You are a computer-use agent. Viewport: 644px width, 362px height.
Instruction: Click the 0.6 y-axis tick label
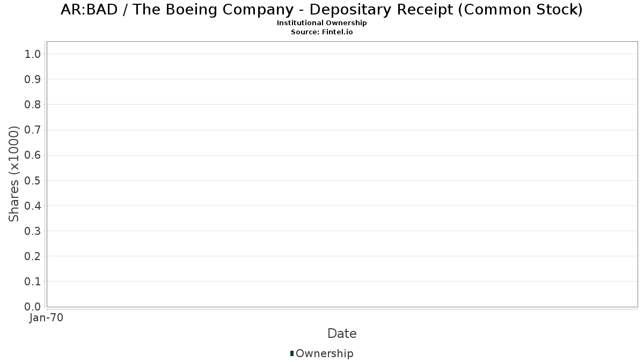[x=33, y=155]
